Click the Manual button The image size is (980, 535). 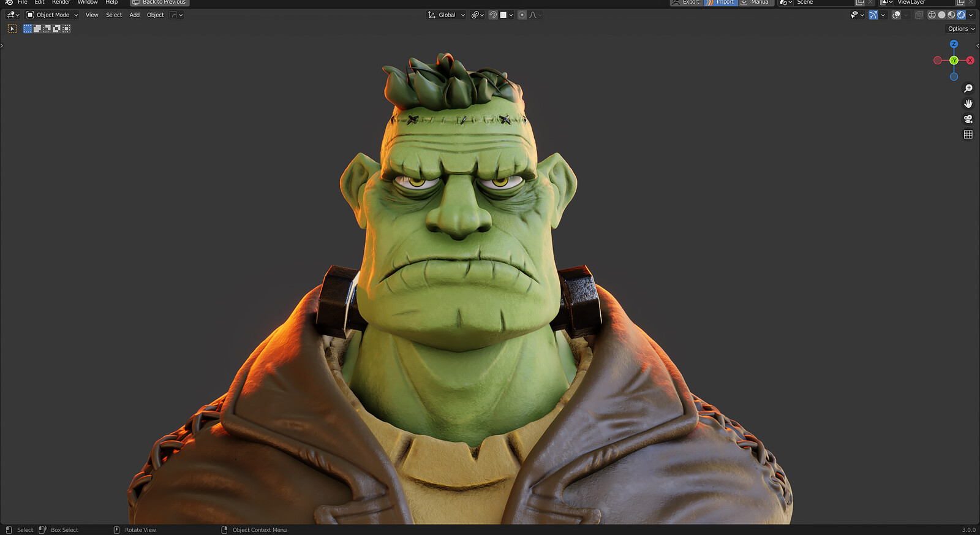point(755,2)
